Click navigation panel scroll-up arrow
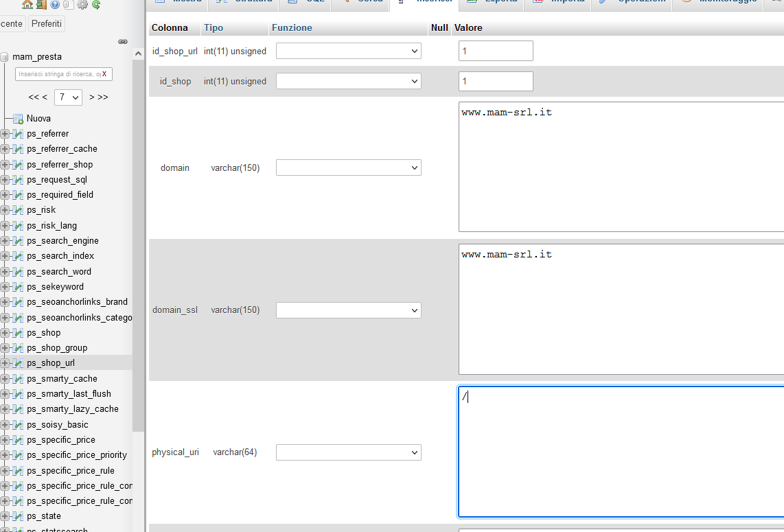The width and height of the screenshot is (784, 532). point(139,54)
